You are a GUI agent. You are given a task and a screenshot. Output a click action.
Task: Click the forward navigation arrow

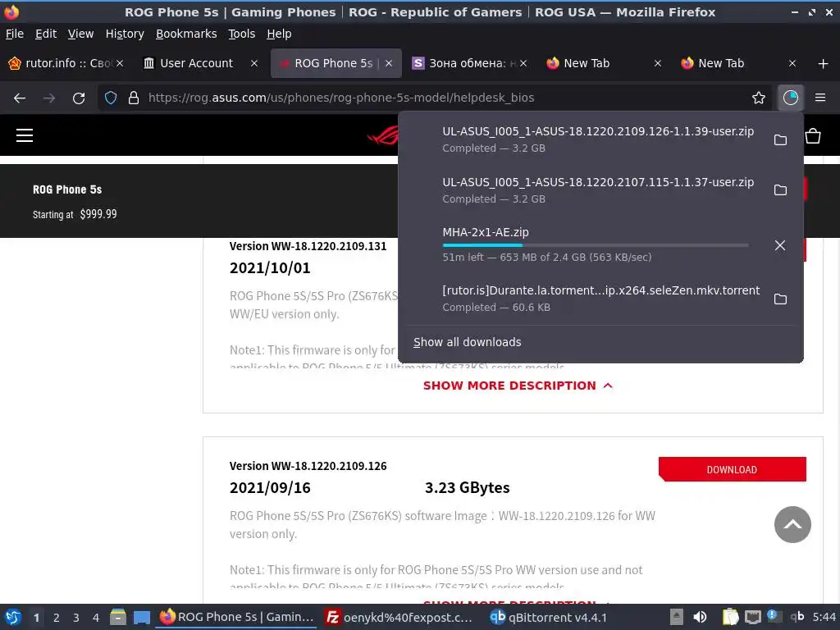(49, 98)
